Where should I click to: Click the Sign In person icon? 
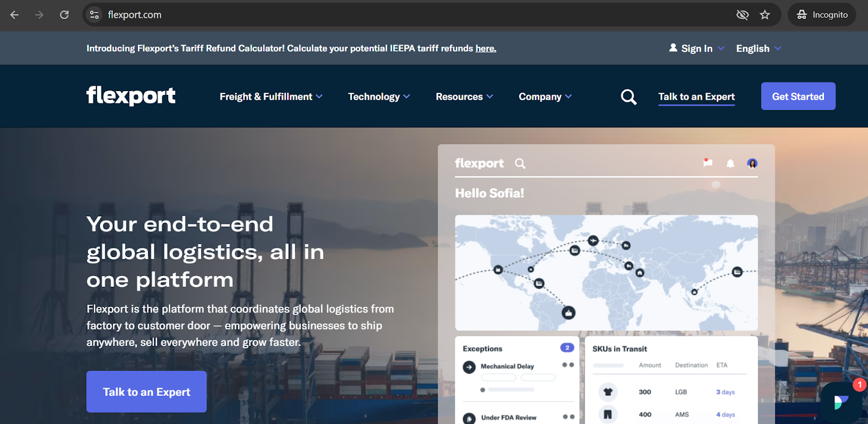(673, 48)
